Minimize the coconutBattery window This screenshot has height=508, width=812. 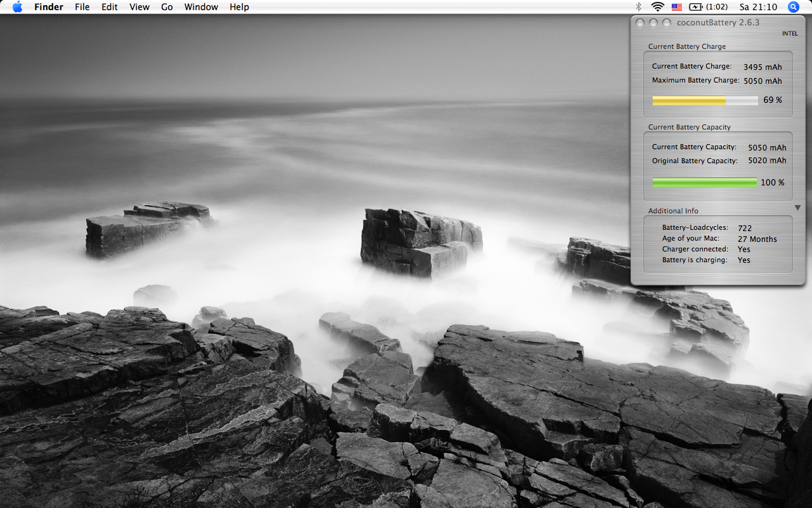[653, 23]
